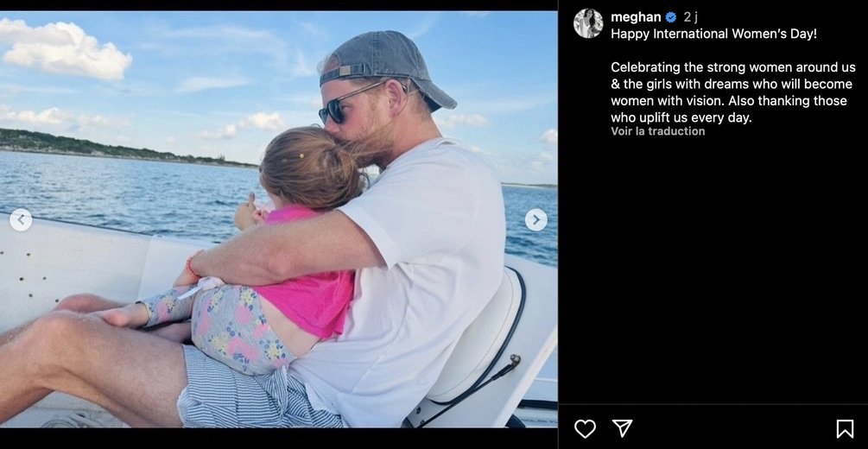Open the meghan profile picture avatar

[x=588, y=23]
